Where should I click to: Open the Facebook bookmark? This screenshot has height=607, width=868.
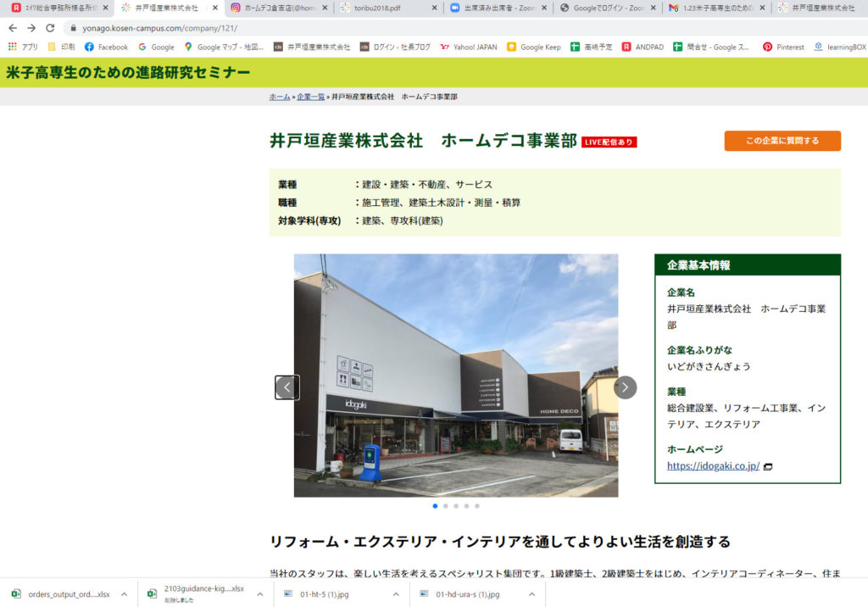coord(106,47)
